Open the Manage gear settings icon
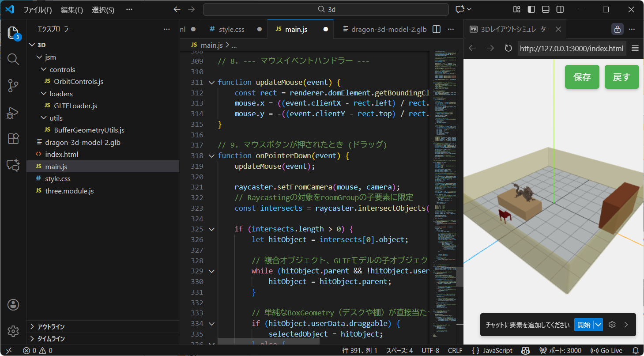 point(13,331)
